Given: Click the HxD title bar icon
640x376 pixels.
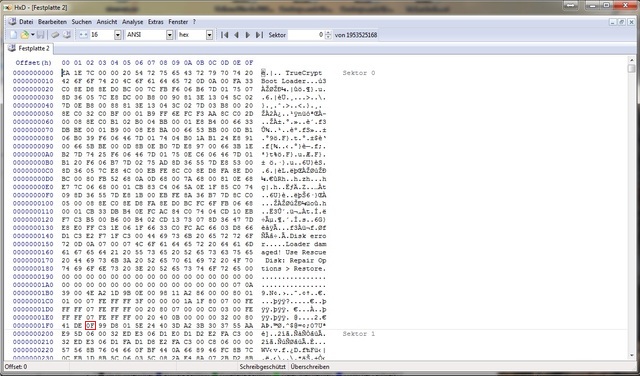Looking at the screenshot, I should (x=7, y=8).
